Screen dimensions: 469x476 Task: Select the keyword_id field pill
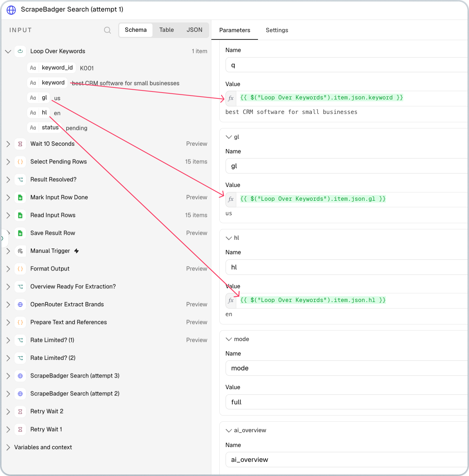52,68
